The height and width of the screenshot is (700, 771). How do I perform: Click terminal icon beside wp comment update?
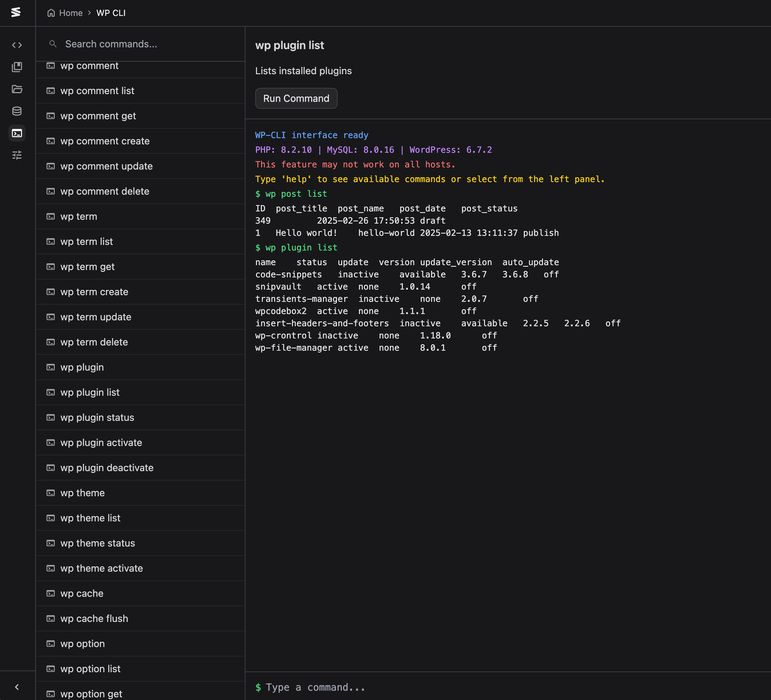(x=51, y=166)
